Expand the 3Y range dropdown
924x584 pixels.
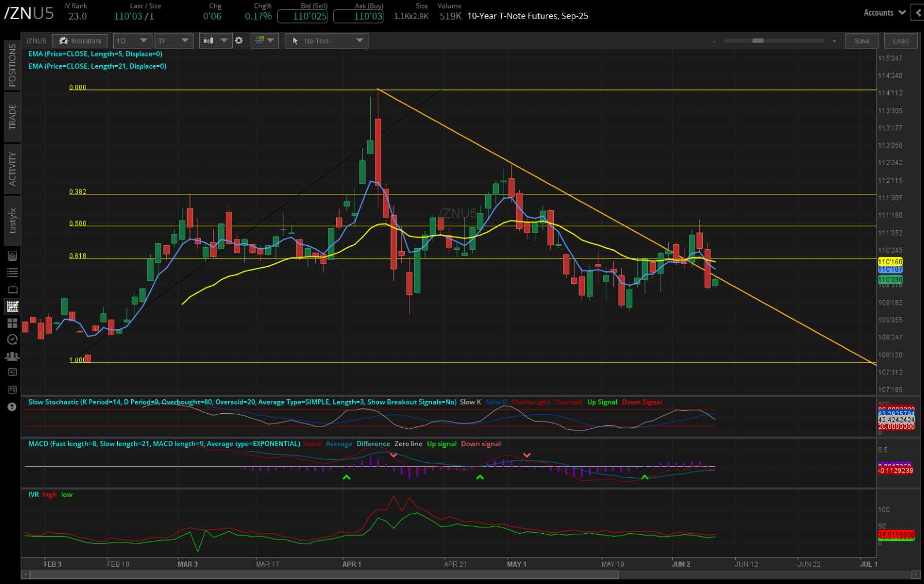[173, 40]
